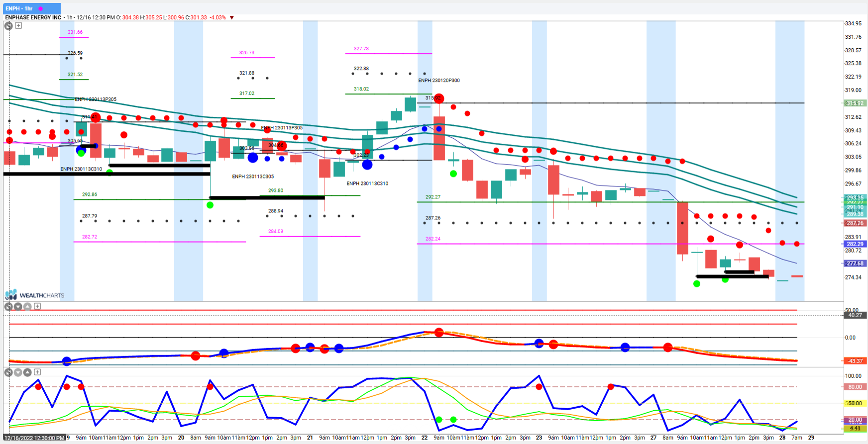Image resolution: width=868 pixels, height=444 pixels.
Task: Click the plus box in the bottom oscillator panel
Action: (37, 372)
